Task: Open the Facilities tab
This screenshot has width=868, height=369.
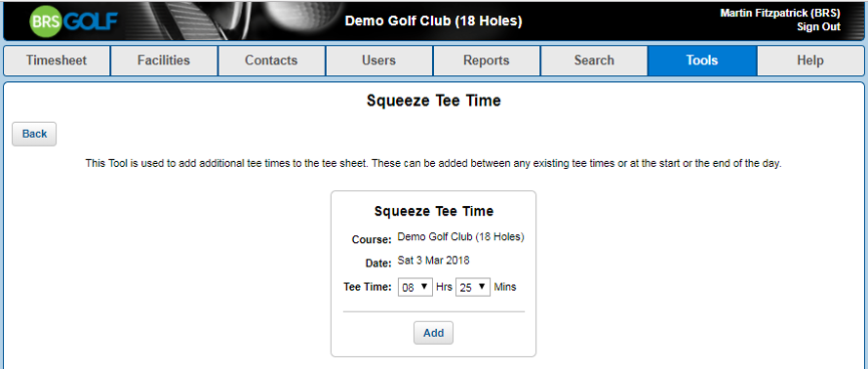Action: pyautogui.click(x=164, y=61)
